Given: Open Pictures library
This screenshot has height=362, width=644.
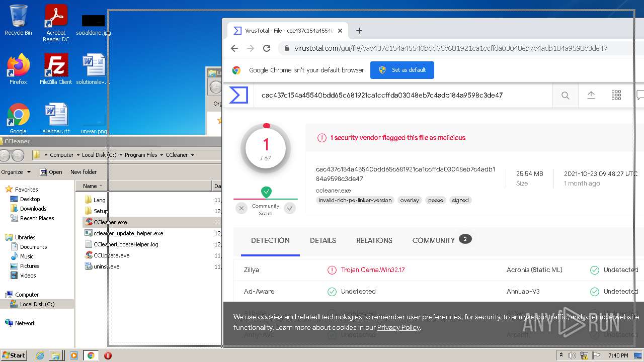Looking at the screenshot, I should tap(25, 266).
